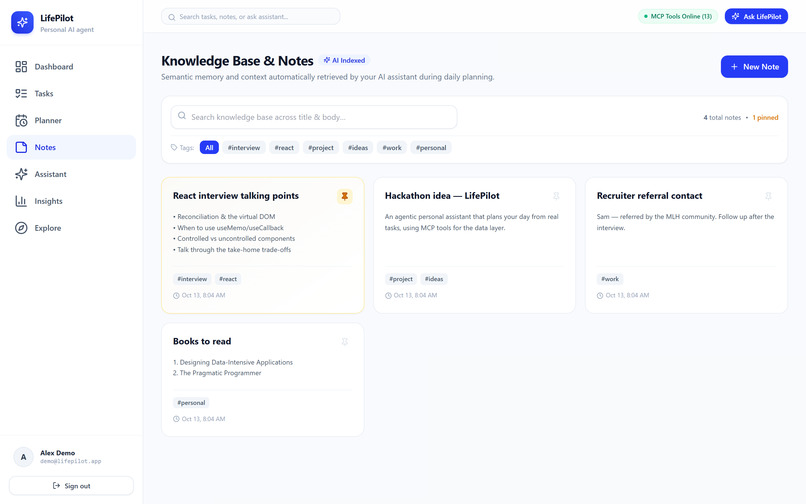Click the LifePilot sparkle logo icon
Screen dimensions: 806x504
click(22, 23)
